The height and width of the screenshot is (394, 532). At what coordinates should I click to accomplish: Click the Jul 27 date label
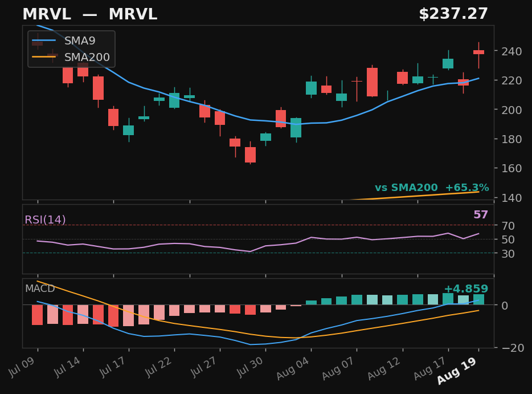pyautogui.click(x=204, y=367)
